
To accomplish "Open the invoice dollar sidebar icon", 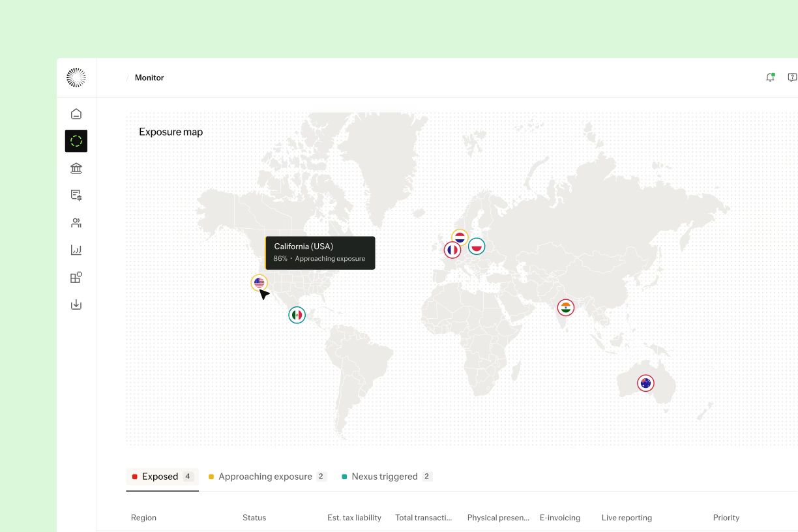I will pos(76,195).
